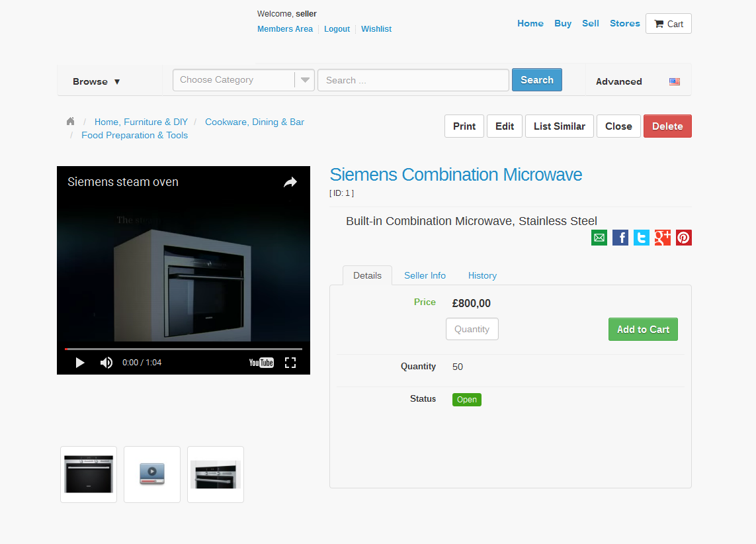This screenshot has height=544, width=756.
Task: Seek on the video progress bar
Action: (183, 349)
